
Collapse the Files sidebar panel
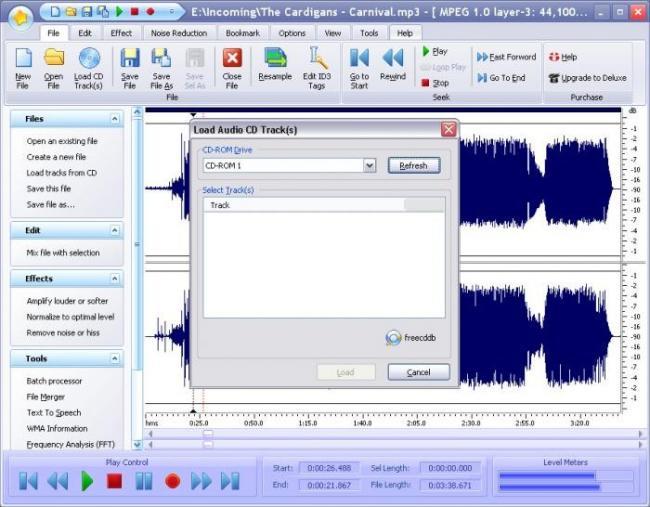pyautogui.click(x=115, y=119)
